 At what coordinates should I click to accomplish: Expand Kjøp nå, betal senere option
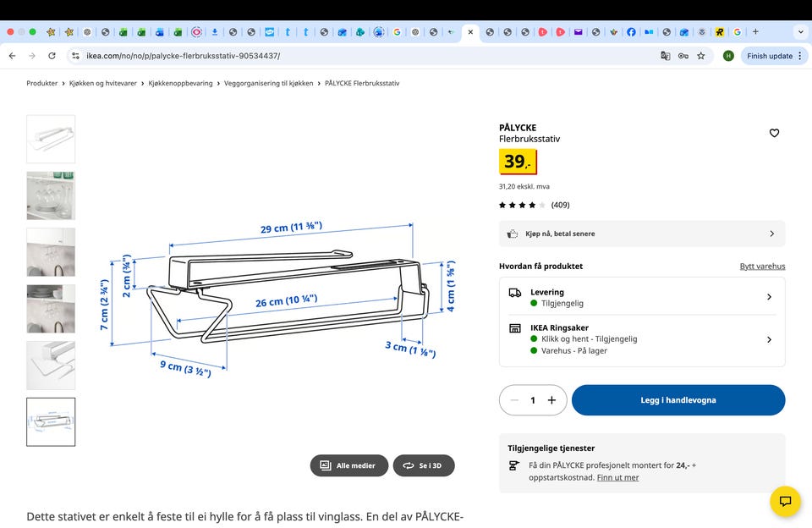click(642, 234)
